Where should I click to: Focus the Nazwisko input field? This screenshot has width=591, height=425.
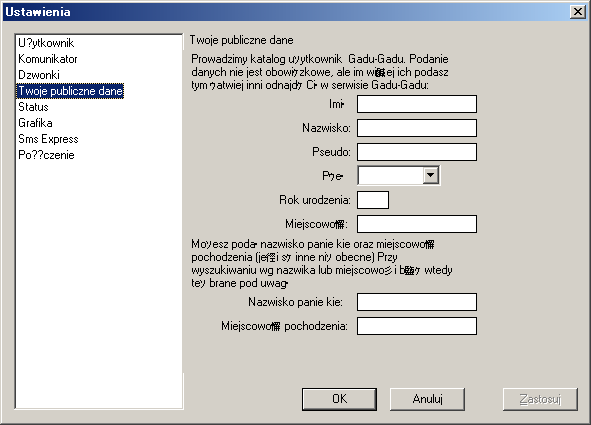(417, 128)
